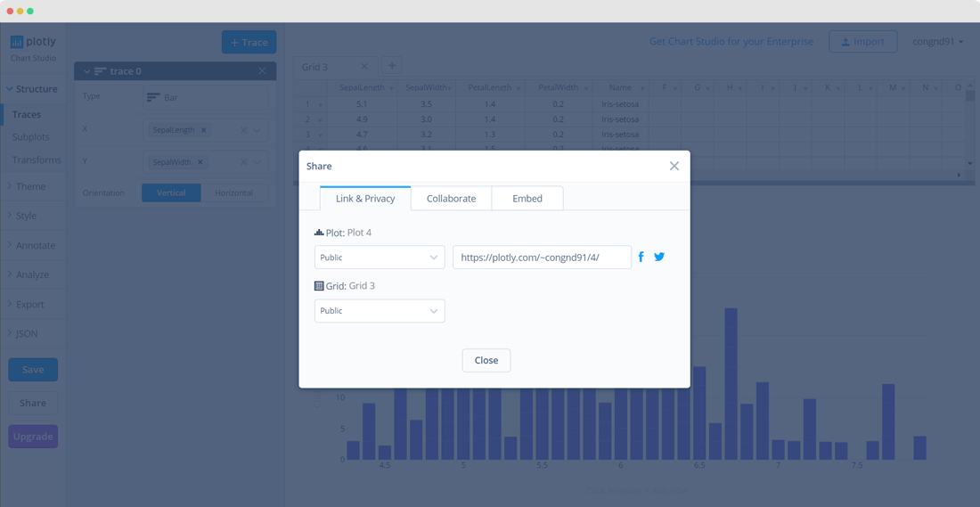Collapse the Structure menu group
Viewport: 980px width, 507px height.
[x=32, y=89]
